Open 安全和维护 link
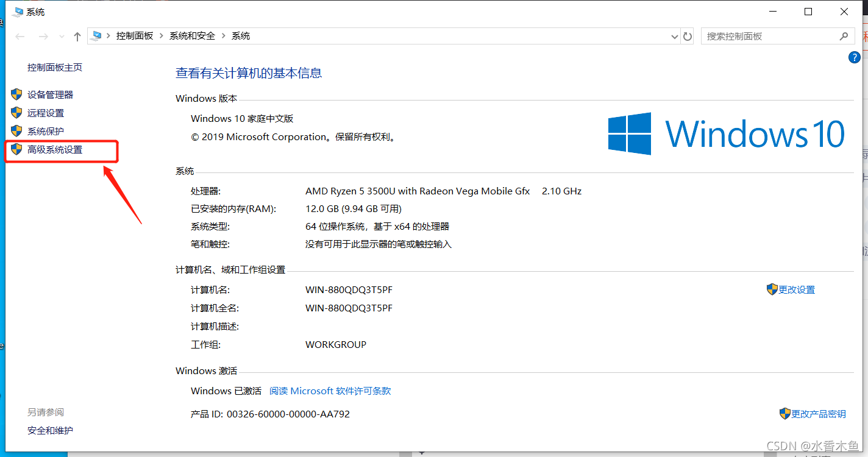The height and width of the screenshot is (457, 868). [x=50, y=431]
